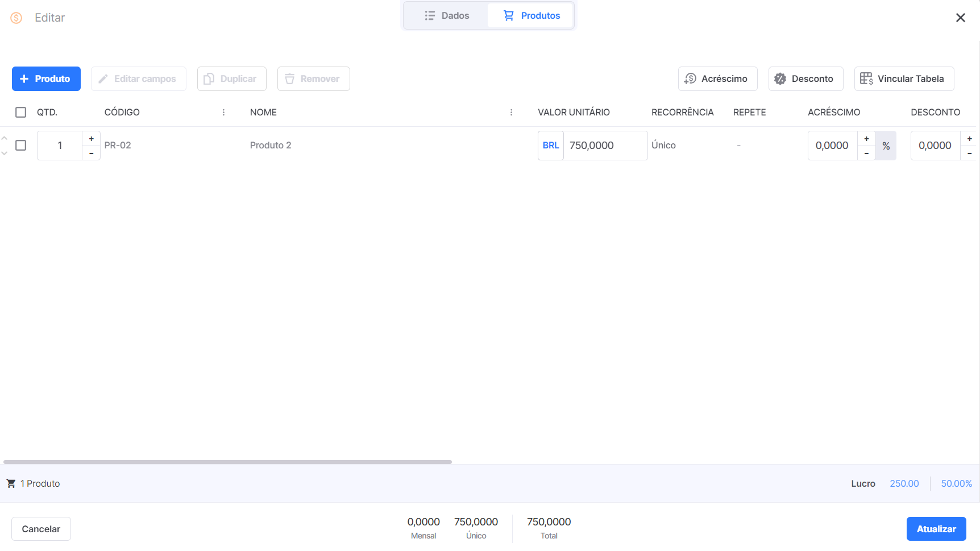
Task: Click the Único recurrence cell
Action: 663,146
